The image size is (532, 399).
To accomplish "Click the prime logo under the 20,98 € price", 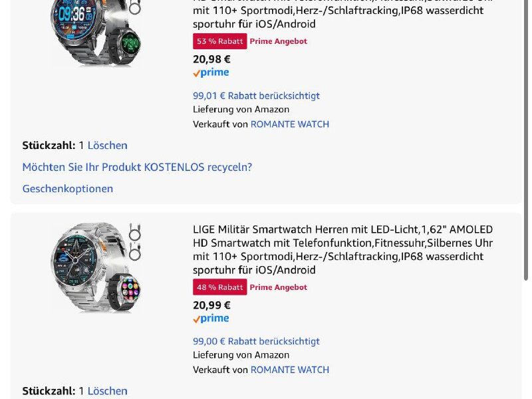I will [211, 73].
